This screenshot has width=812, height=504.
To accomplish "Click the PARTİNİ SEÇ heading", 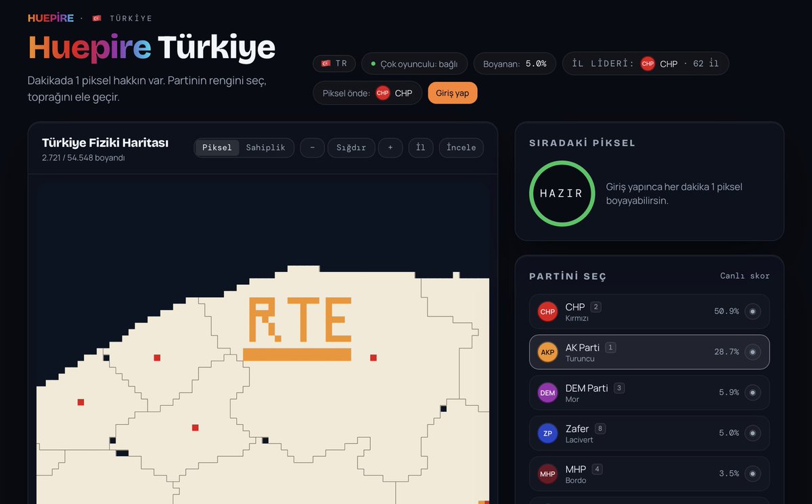I will [x=568, y=277].
